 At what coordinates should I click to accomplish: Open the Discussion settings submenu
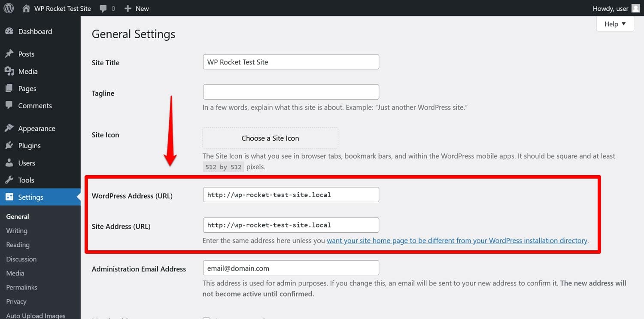21,259
